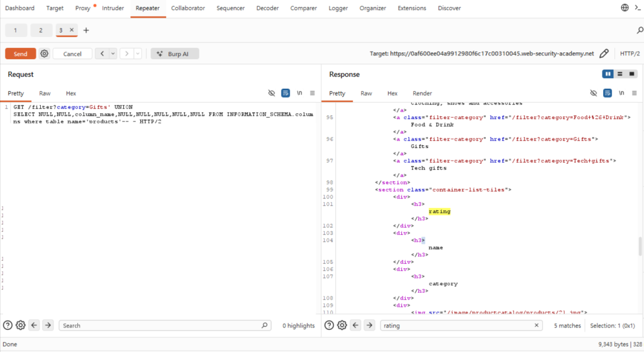The height and width of the screenshot is (352, 644).
Task: Open the Comparer tab
Action: coord(304,8)
